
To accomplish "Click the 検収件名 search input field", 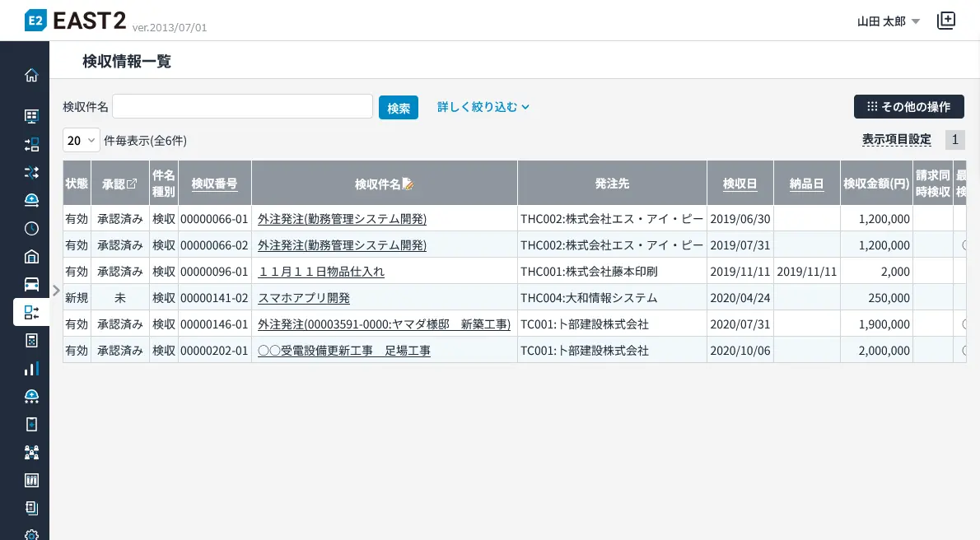I will point(242,106).
